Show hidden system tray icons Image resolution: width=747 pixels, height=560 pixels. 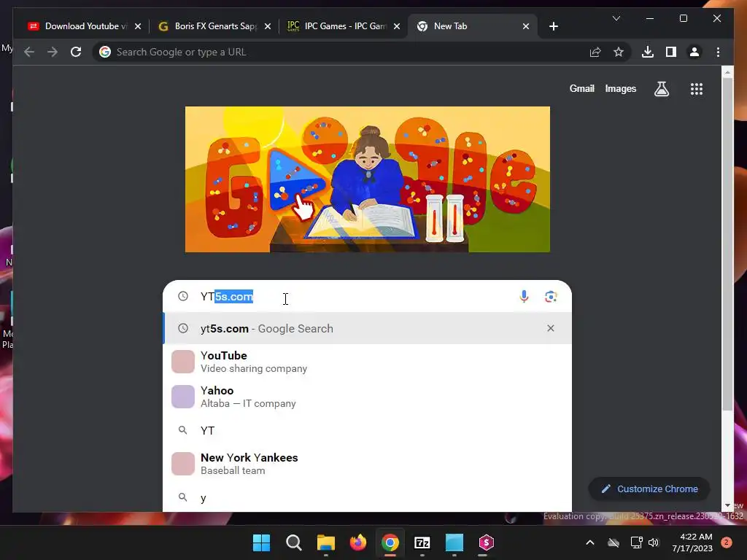coord(589,542)
